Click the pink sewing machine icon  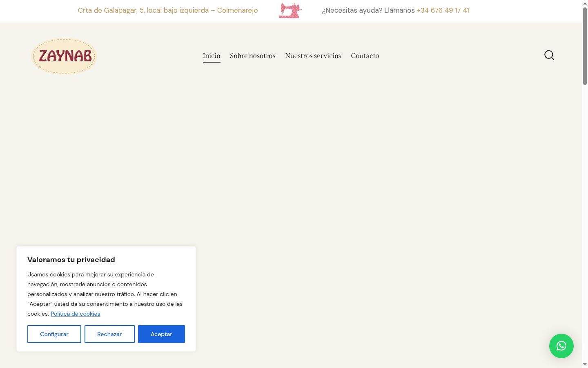pyautogui.click(x=290, y=11)
